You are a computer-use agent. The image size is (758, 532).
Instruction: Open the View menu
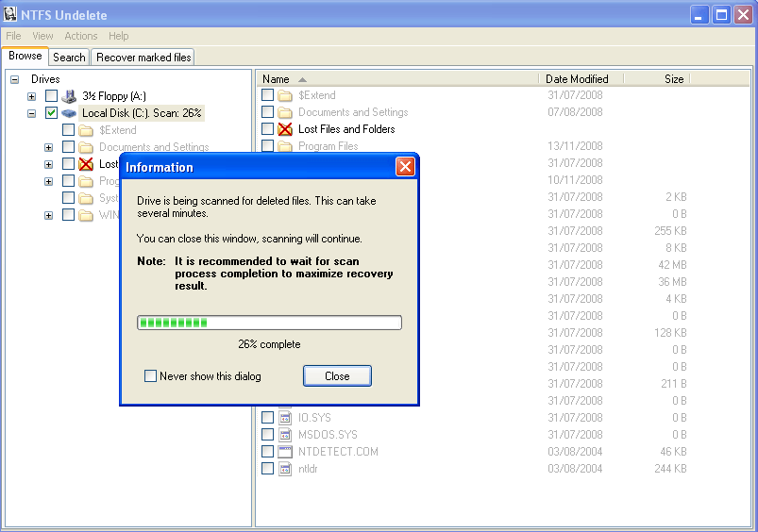(x=42, y=36)
